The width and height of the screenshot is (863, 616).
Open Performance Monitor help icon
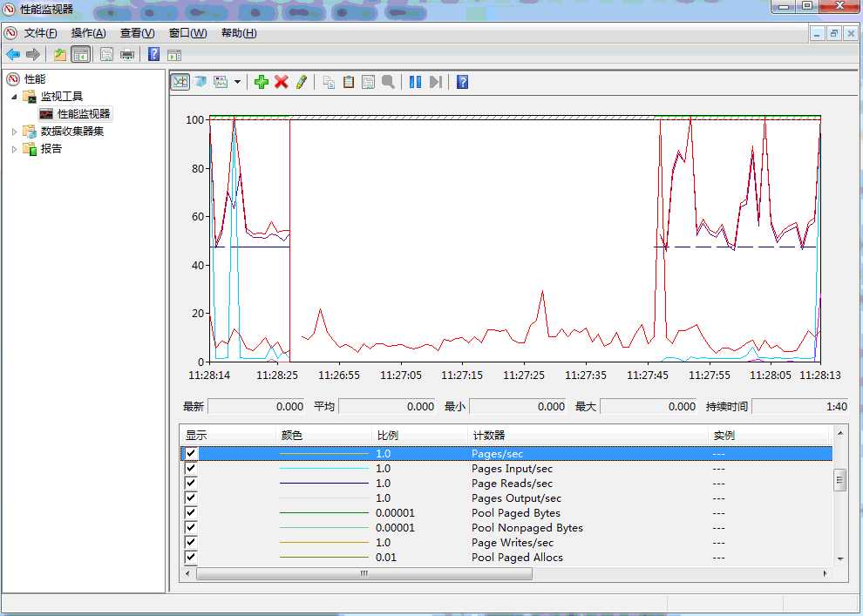click(463, 83)
